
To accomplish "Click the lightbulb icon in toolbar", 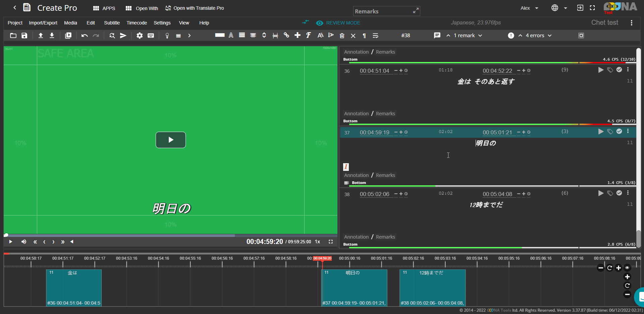I will tap(167, 36).
